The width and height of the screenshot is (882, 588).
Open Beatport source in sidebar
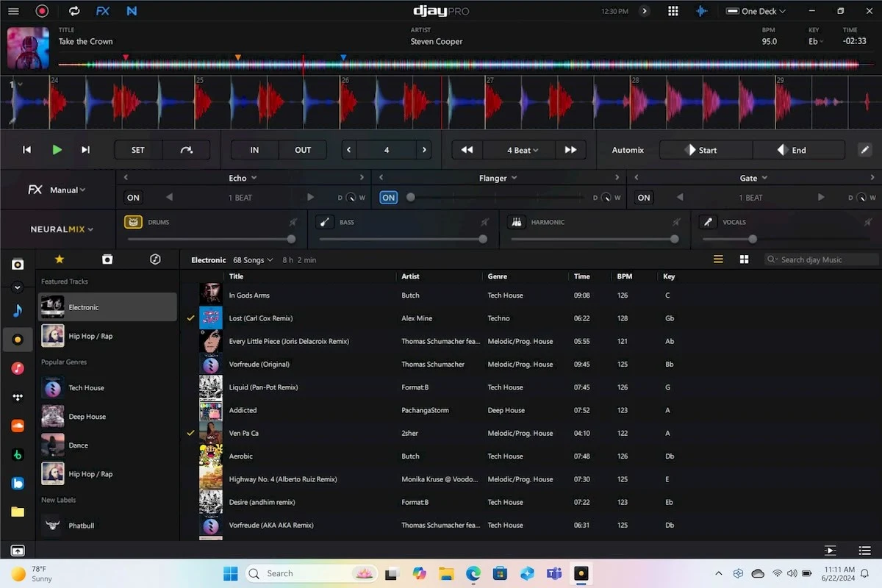(x=18, y=455)
